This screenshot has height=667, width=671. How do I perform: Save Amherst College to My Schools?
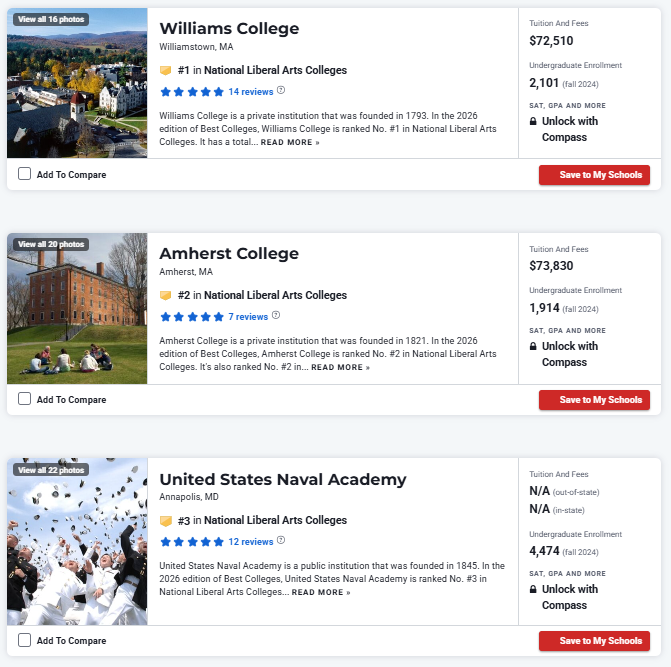594,400
